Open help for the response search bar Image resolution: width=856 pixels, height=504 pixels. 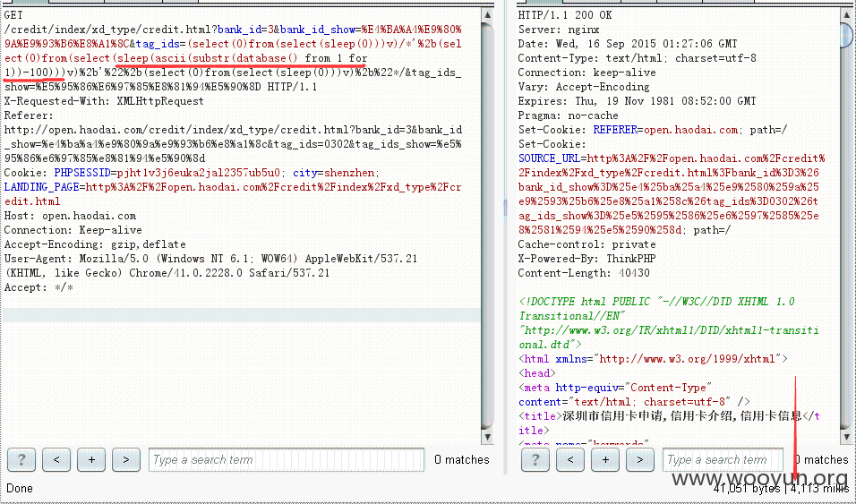coord(535,460)
